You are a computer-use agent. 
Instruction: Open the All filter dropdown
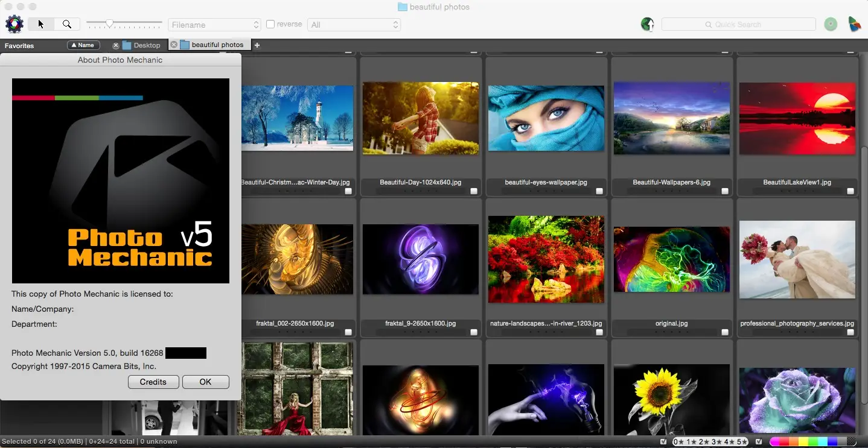point(354,25)
